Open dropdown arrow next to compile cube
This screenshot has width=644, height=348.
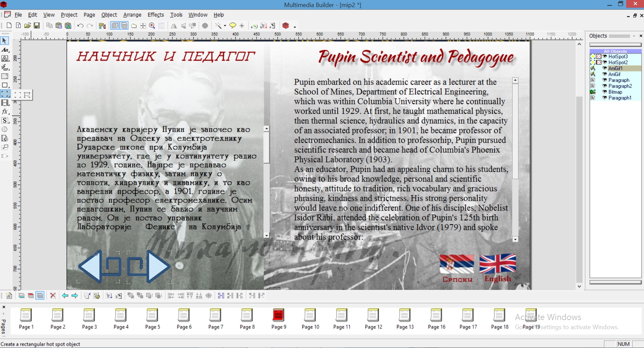[x=295, y=27]
